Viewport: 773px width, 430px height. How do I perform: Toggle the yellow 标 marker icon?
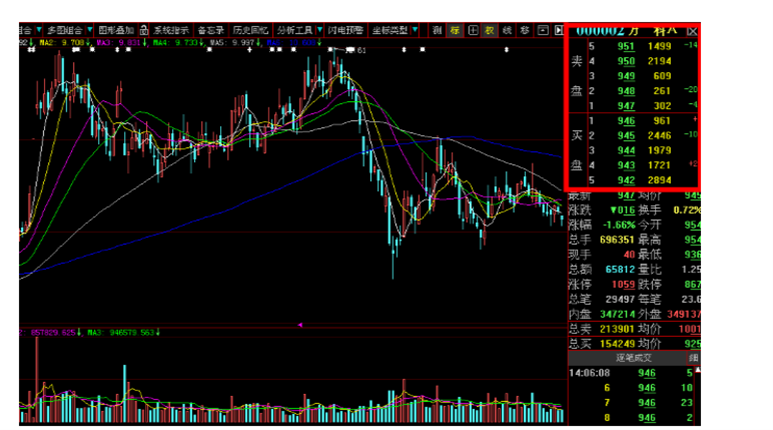(455, 30)
